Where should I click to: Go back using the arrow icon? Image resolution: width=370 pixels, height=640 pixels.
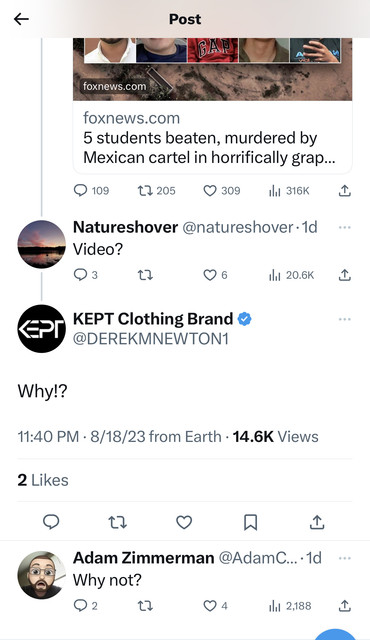(21, 19)
